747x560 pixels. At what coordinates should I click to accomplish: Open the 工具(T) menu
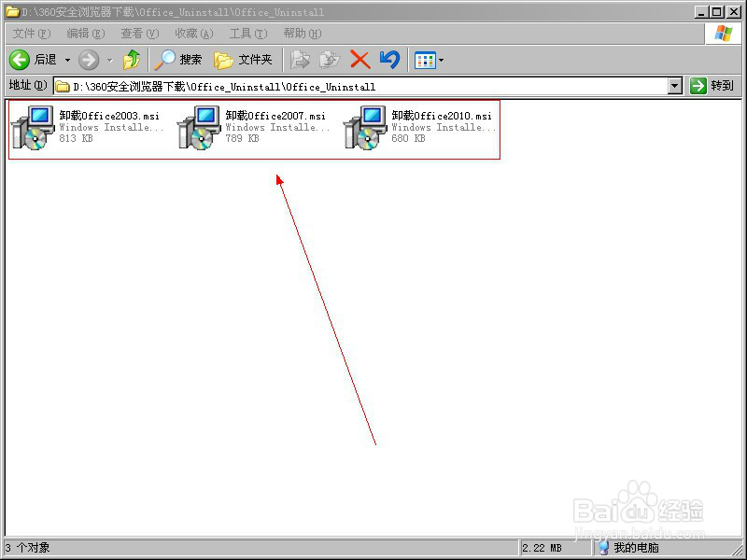coord(248,34)
